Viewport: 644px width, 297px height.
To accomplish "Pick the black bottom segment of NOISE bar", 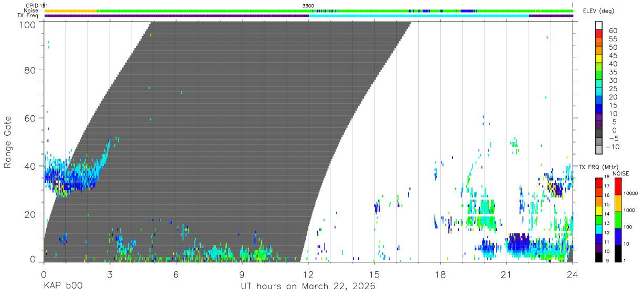I will 618,254.
